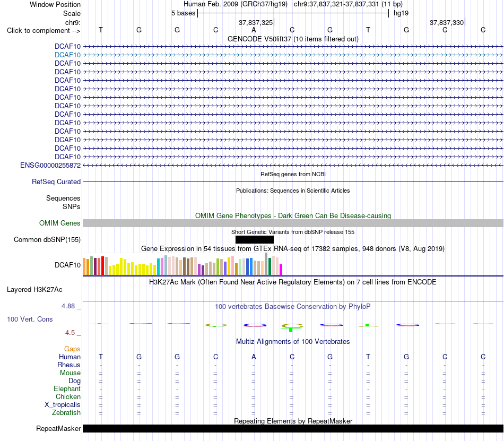Click the hg19 text beside the scale bar
Screen dimensions: 504x441
click(x=401, y=13)
